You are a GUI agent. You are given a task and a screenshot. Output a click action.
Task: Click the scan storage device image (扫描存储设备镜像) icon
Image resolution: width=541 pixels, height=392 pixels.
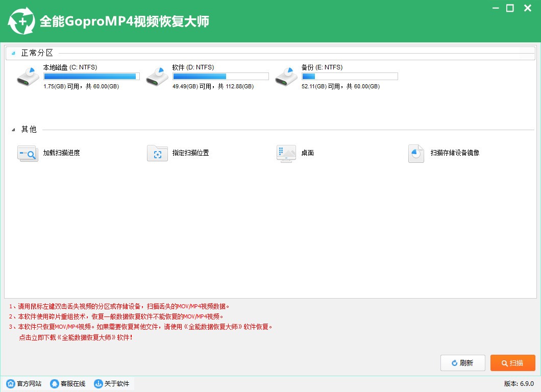click(x=416, y=153)
